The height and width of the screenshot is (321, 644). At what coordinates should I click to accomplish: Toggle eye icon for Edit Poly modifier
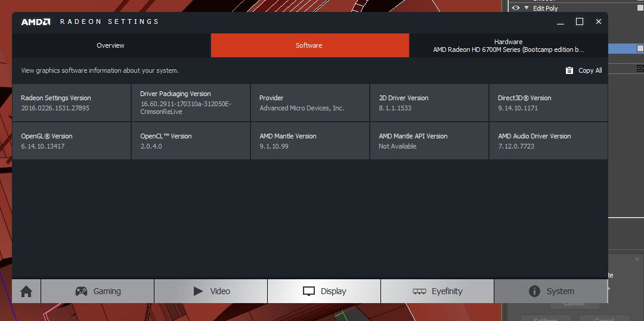tap(516, 8)
